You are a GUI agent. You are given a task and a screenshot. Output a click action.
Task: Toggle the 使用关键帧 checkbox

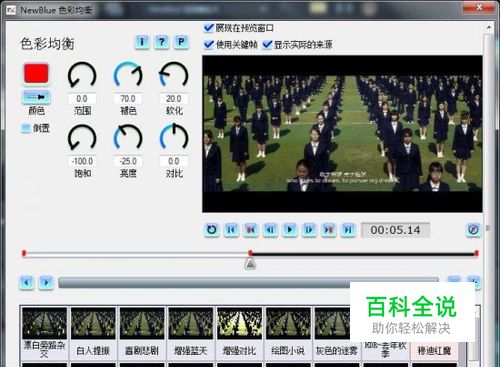(x=209, y=44)
